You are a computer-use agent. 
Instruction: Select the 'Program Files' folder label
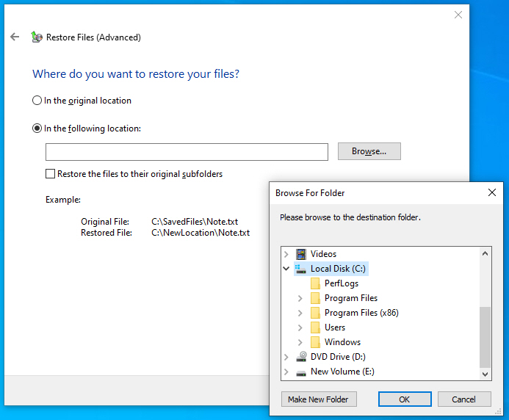pyautogui.click(x=351, y=298)
